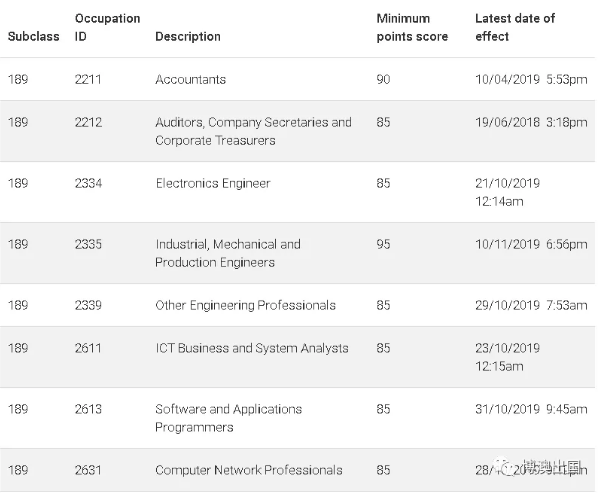The height and width of the screenshot is (493, 605).
Task: Select Computer Network Professionals row
Action: click(297, 470)
